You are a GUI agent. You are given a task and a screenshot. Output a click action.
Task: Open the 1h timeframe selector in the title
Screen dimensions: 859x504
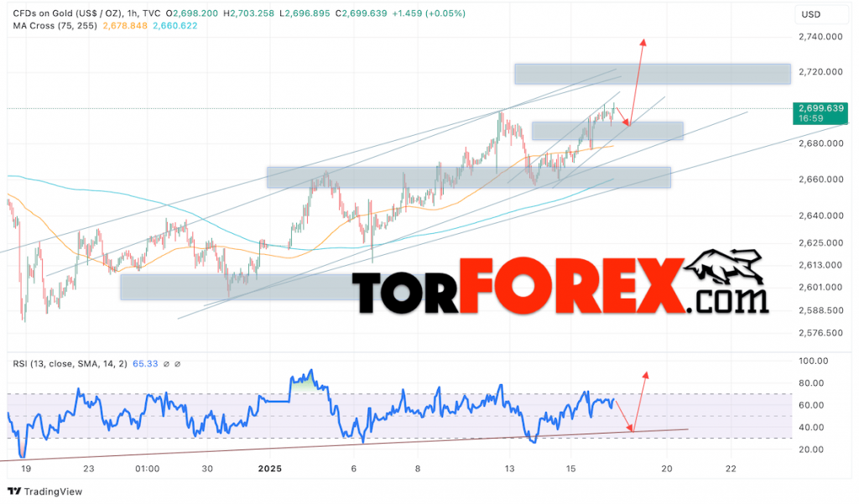pyautogui.click(x=131, y=13)
